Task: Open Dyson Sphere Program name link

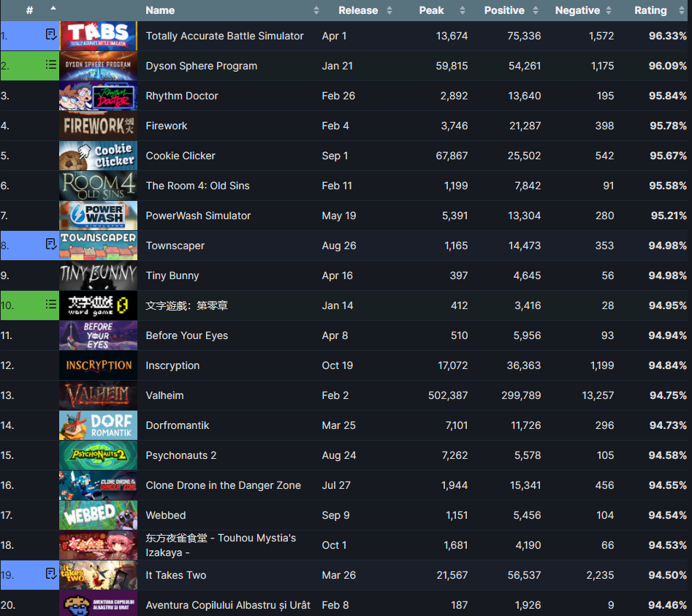Action: pos(201,66)
